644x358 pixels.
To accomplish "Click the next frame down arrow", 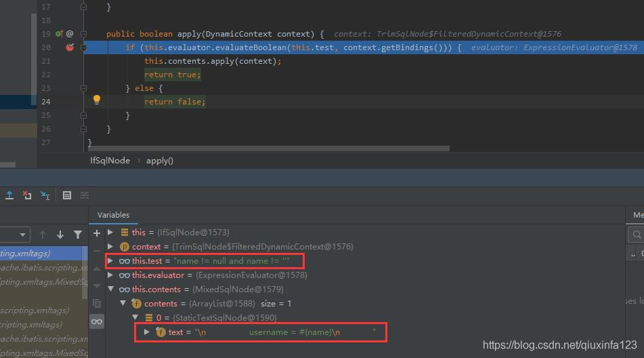I will click(60, 235).
